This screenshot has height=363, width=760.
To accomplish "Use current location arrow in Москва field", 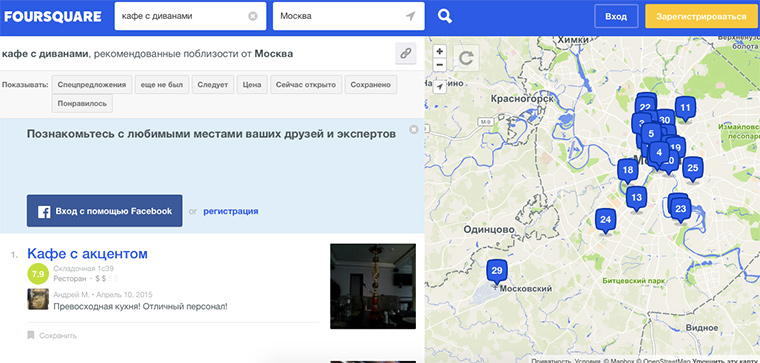I will 411,16.
